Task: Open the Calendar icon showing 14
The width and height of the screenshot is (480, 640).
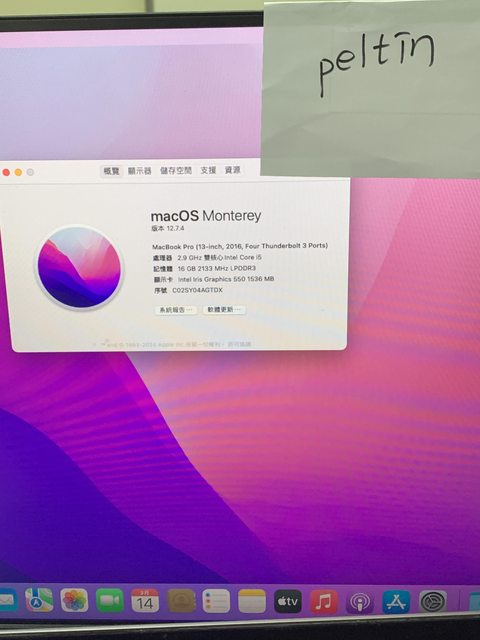Action: click(145, 601)
